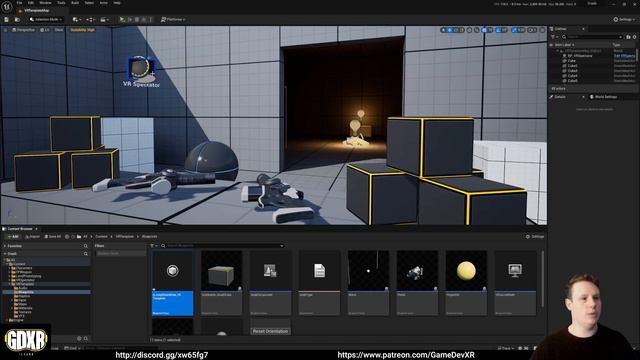Select the yellow sphere Projectile thumbnail
The width and height of the screenshot is (640, 360).
click(466, 282)
